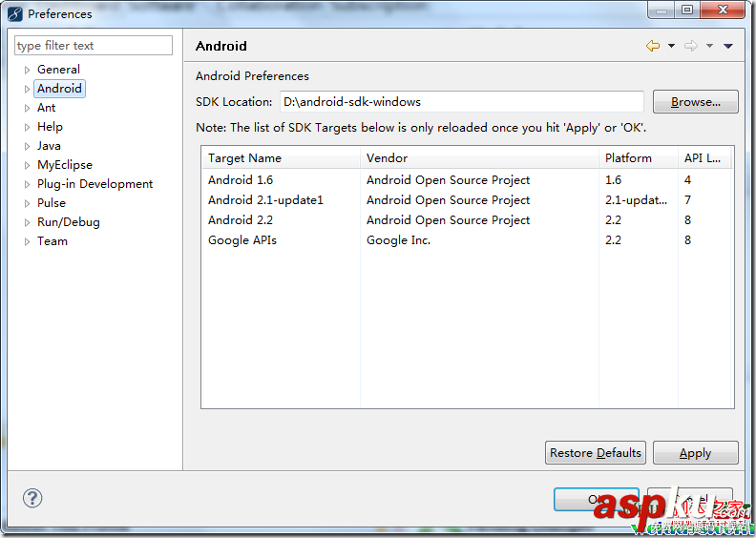
Task: Close the Preferences window
Action: coord(723,10)
